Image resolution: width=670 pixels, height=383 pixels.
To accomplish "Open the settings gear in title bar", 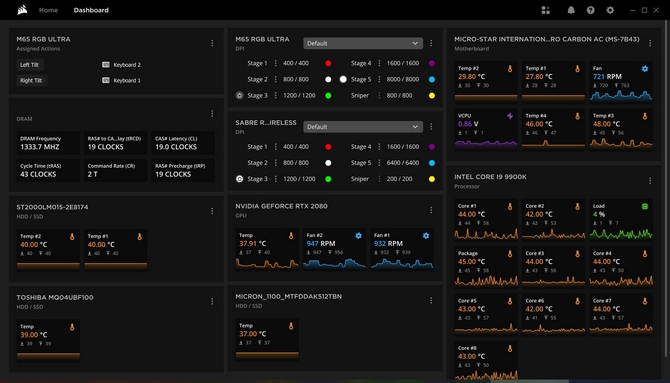I will (610, 10).
